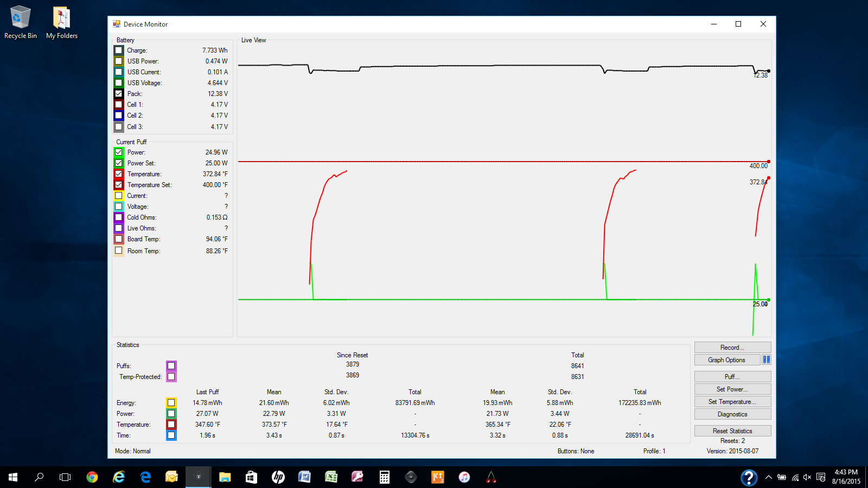Viewport: 868px width, 488px height.
Task: Disable the Temperature Set graph line
Action: pos(119,185)
